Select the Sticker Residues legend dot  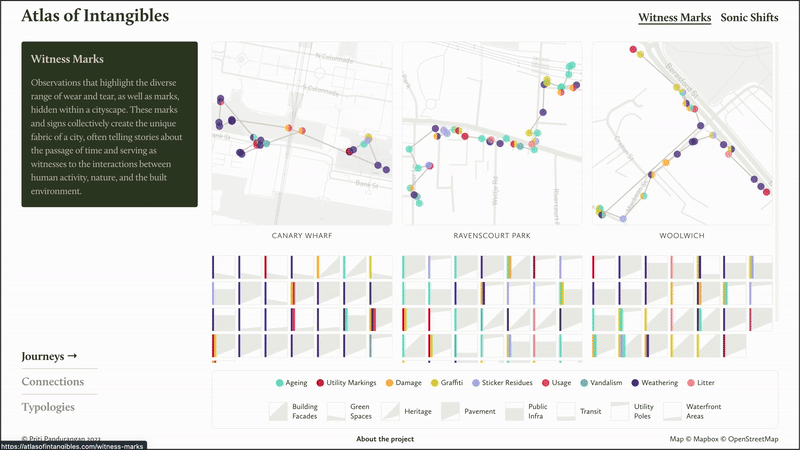click(x=476, y=383)
